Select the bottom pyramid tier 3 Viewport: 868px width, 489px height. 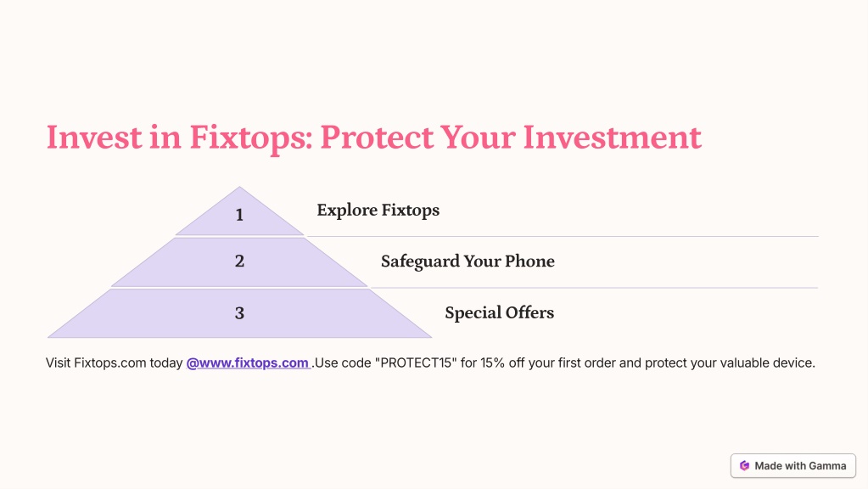[239, 313]
